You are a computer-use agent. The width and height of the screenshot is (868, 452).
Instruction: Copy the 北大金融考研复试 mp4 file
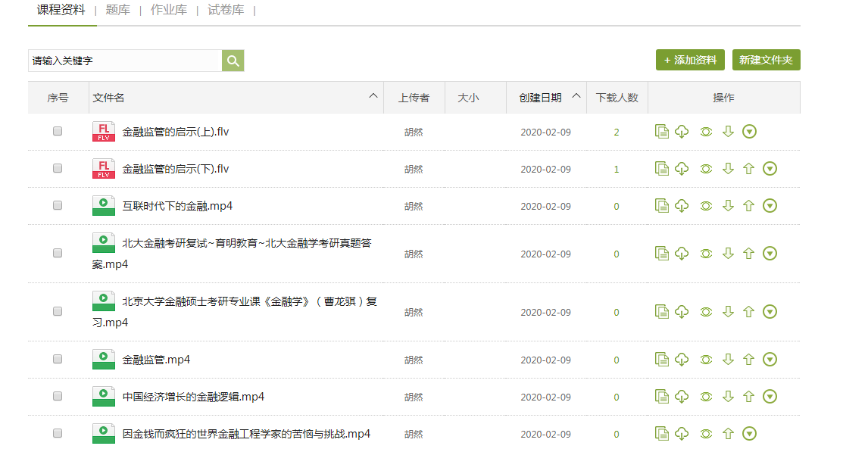[661, 254]
